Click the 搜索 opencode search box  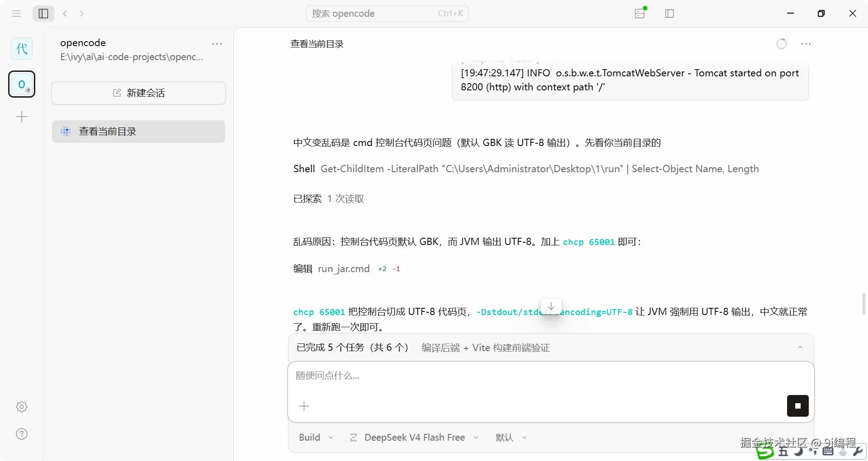tap(387, 14)
